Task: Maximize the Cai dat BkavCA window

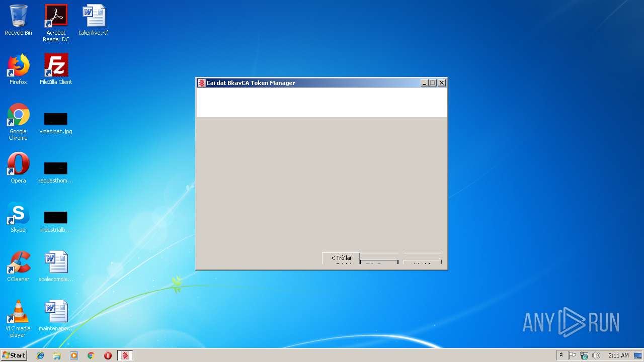Action: 433,83
